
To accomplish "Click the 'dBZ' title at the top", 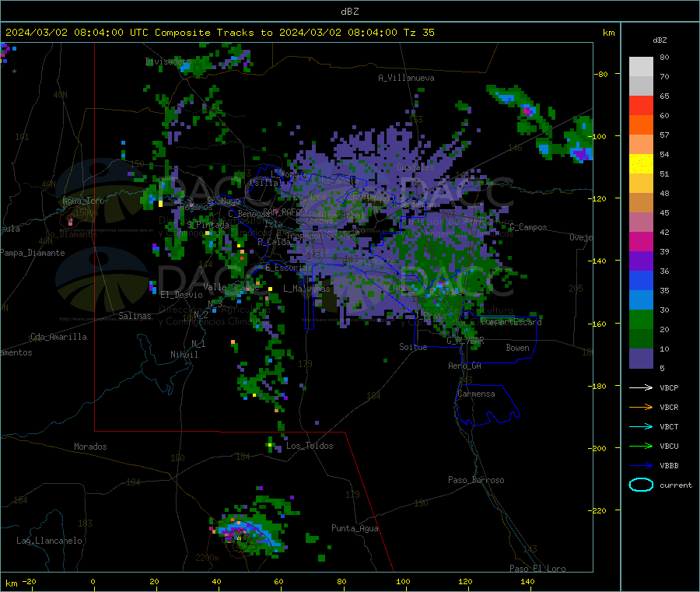I will (x=349, y=11).
